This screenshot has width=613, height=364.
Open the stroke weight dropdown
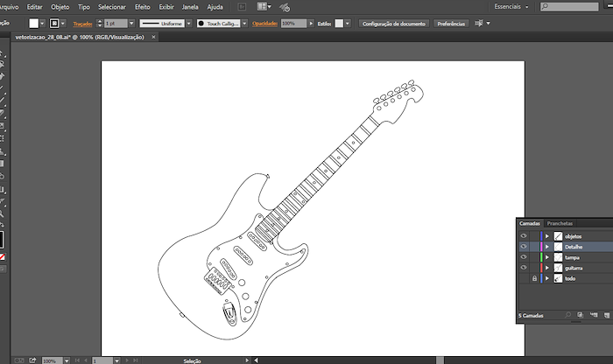point(131,24)
